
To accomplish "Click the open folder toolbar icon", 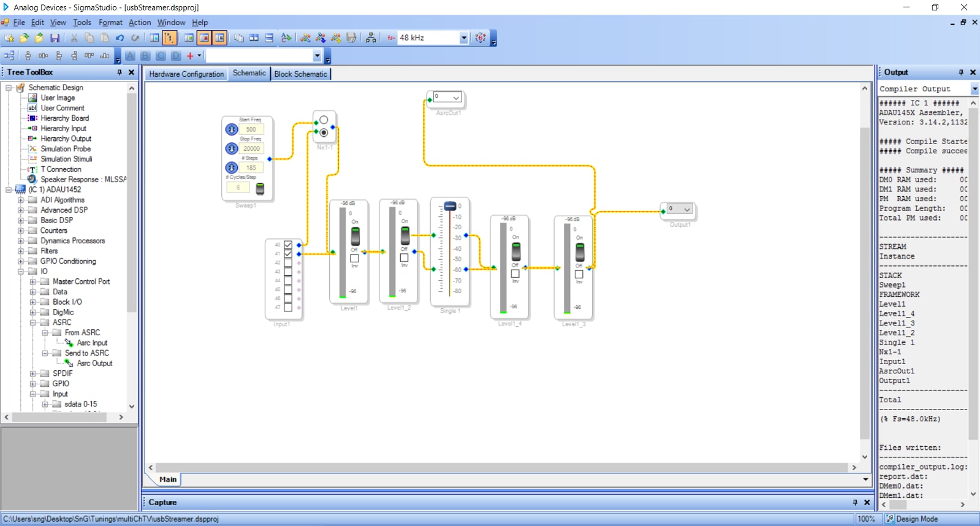I will point(24,38).
